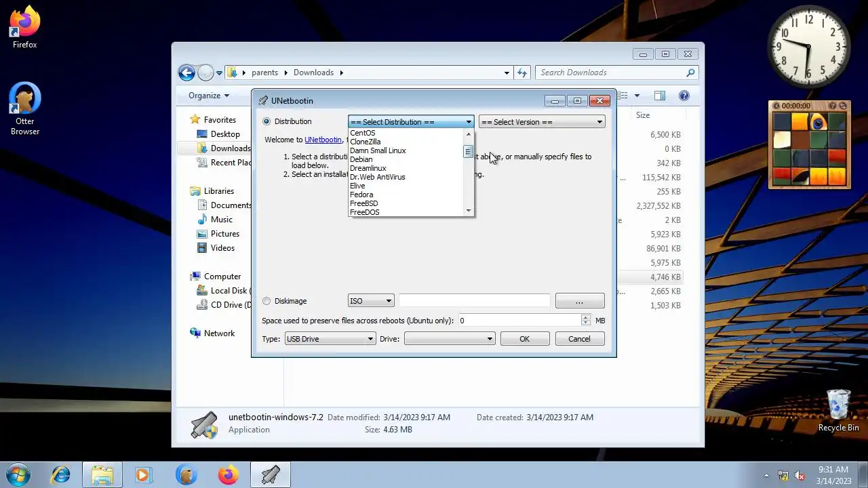Click the desktop clock gadget
Viewport: 868px width, 488px height.
click(808, 47)
